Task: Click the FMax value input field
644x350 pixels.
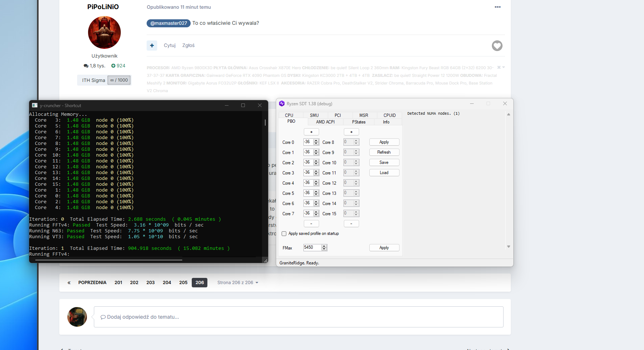Action: click(312, 248)
